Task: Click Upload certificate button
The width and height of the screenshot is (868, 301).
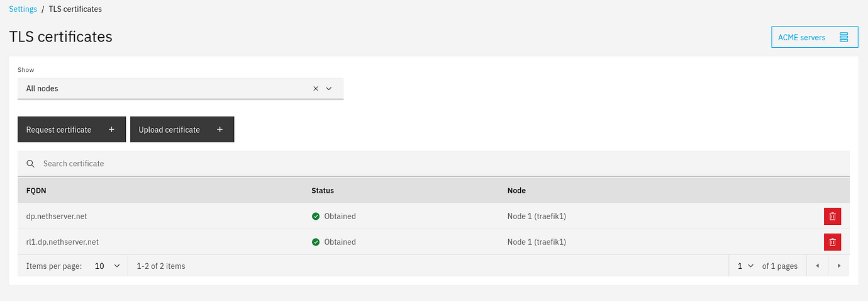Action: pos(182,130)
